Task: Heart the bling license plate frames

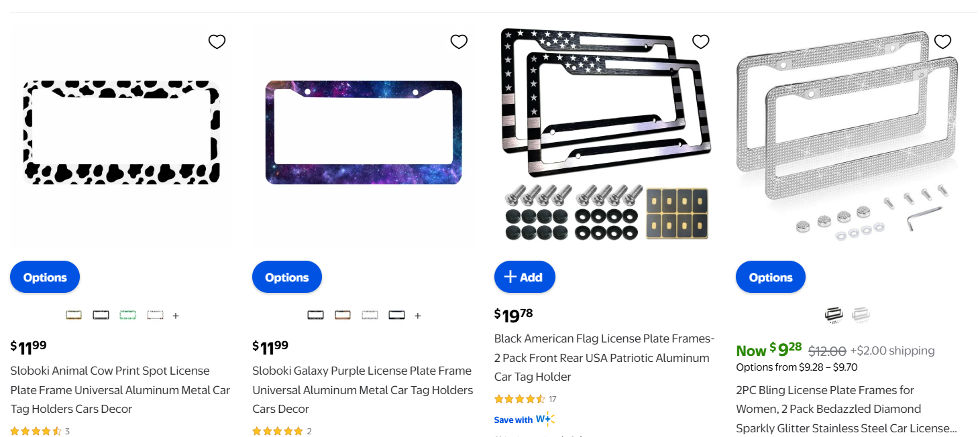Action: click(942, 42)
